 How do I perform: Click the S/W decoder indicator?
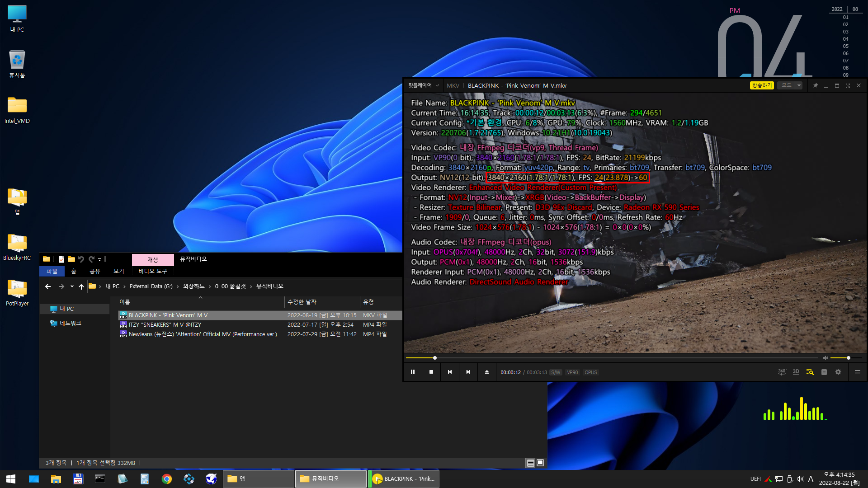556,372
